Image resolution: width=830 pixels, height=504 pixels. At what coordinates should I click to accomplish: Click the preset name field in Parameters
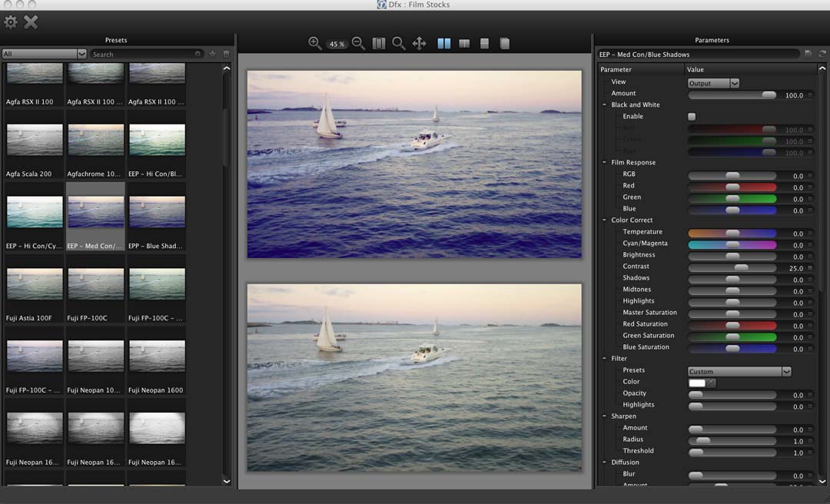[698, 54]
